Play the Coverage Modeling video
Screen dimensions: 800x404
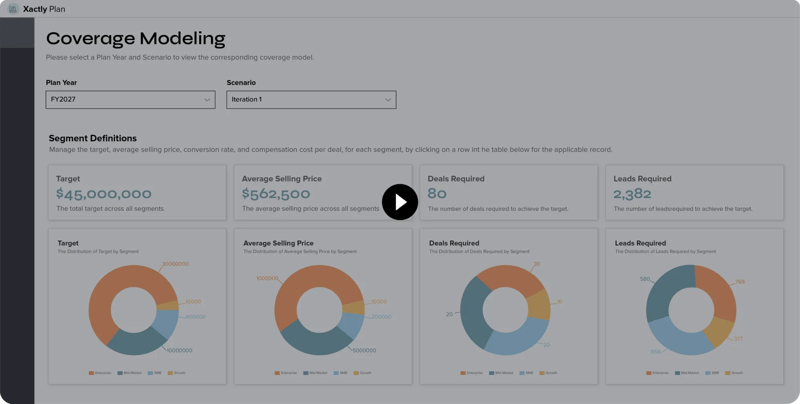(x=400, y=202)
